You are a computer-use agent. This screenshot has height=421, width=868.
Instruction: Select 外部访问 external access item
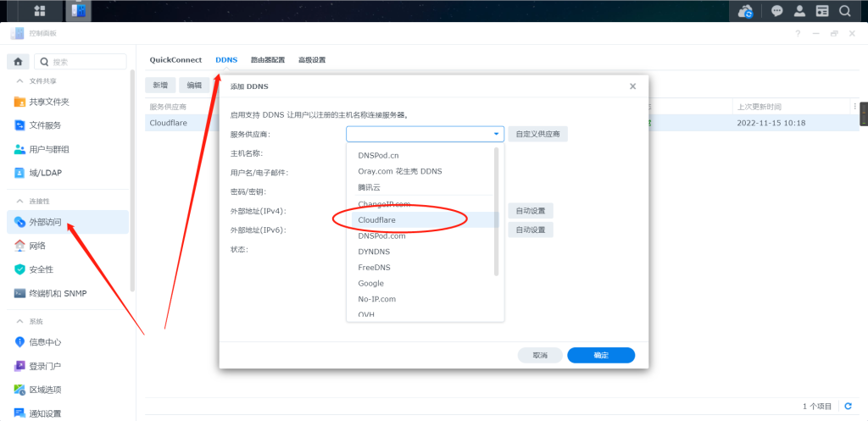tap(68, 222)
